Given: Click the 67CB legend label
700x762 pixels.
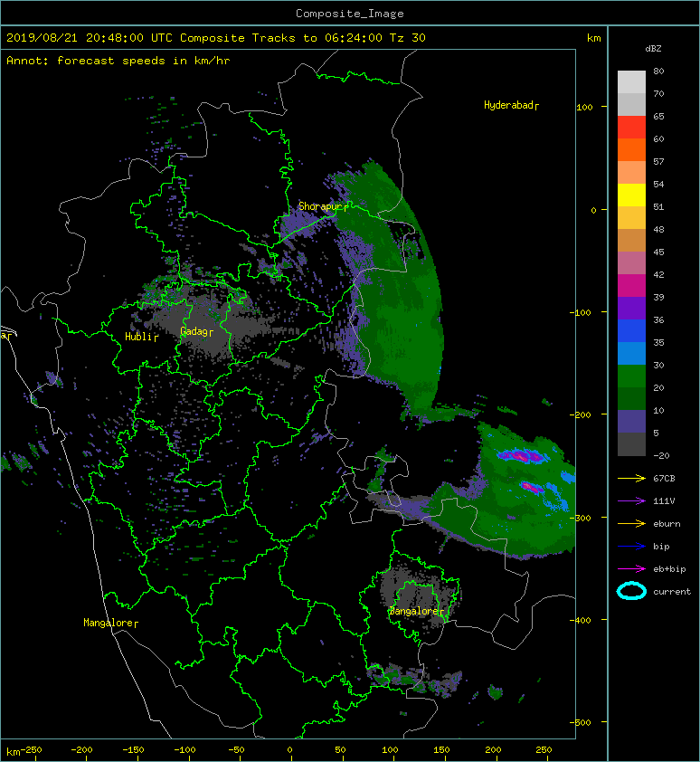Looking at the screenshot, I should click(x=664, y=478).
